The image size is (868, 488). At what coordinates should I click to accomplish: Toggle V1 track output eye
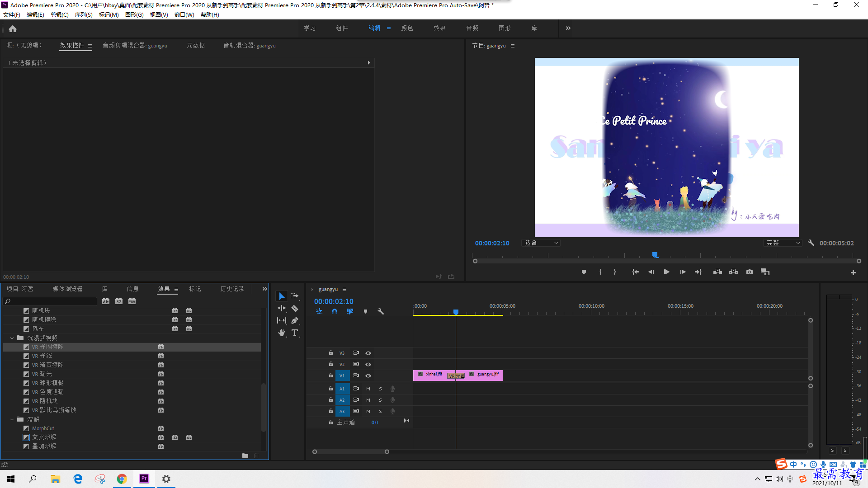coord(368,375)
